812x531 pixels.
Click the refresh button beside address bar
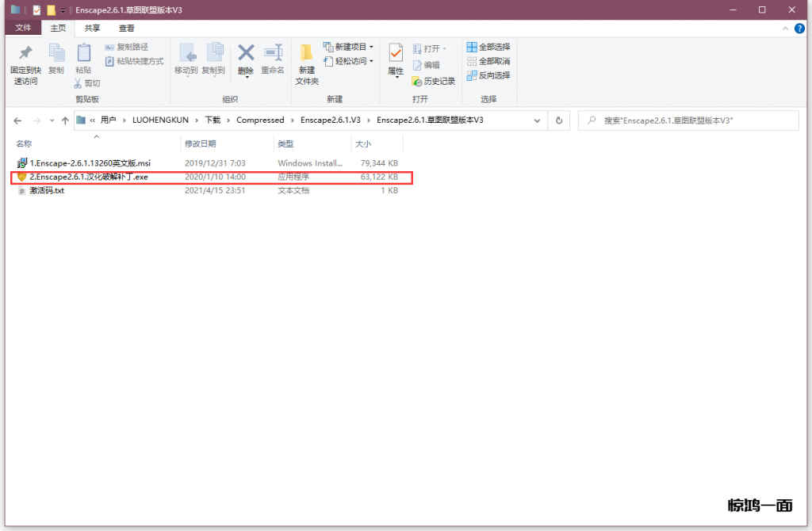[x=559, y=120]
